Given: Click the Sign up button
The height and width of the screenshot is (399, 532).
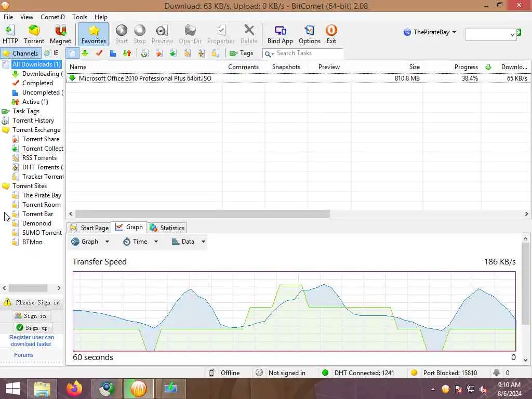Looking at the screenshot, I should click(33, 328).
